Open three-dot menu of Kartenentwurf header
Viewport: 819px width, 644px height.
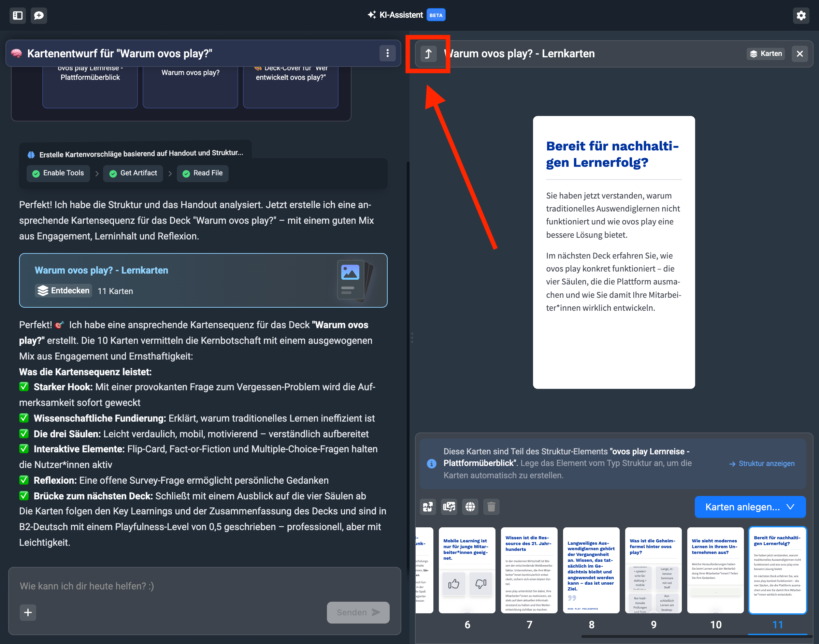tap(387, 53)
